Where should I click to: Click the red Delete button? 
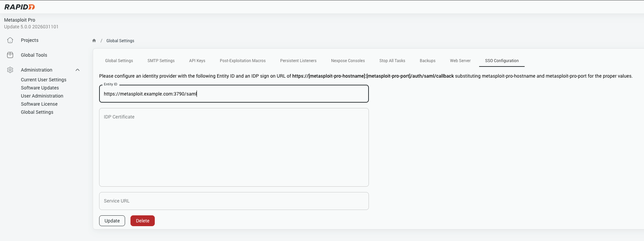(142, 221)
